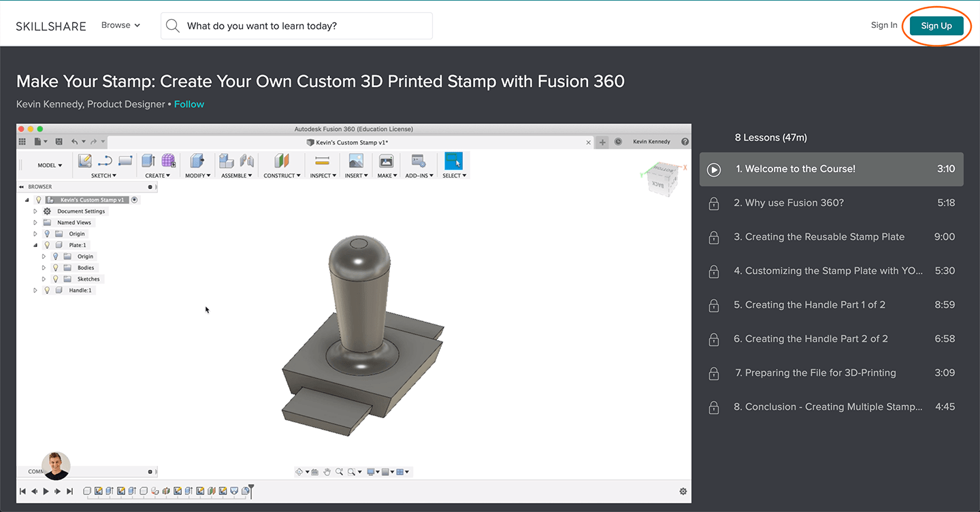Click the Joint assemble icon

point(247,161)
